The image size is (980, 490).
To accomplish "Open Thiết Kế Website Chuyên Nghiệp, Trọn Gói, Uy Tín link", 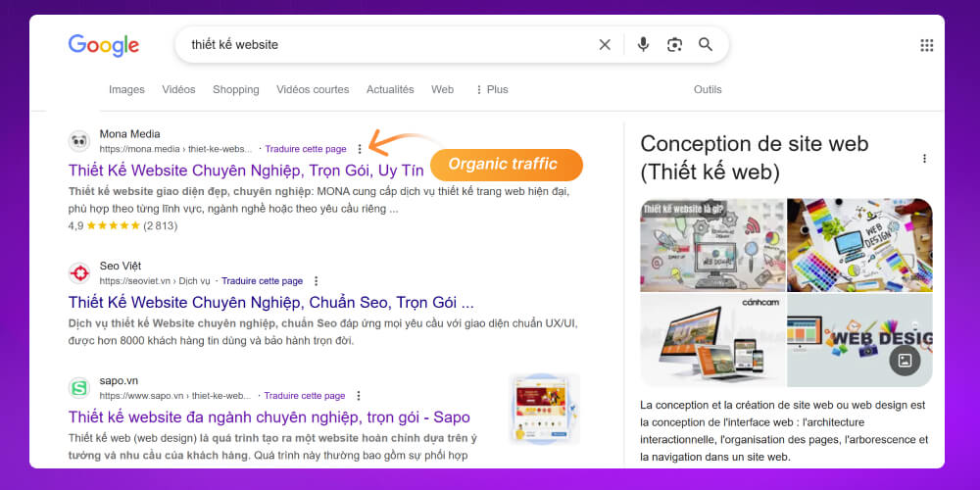I will tap(246, 170).
